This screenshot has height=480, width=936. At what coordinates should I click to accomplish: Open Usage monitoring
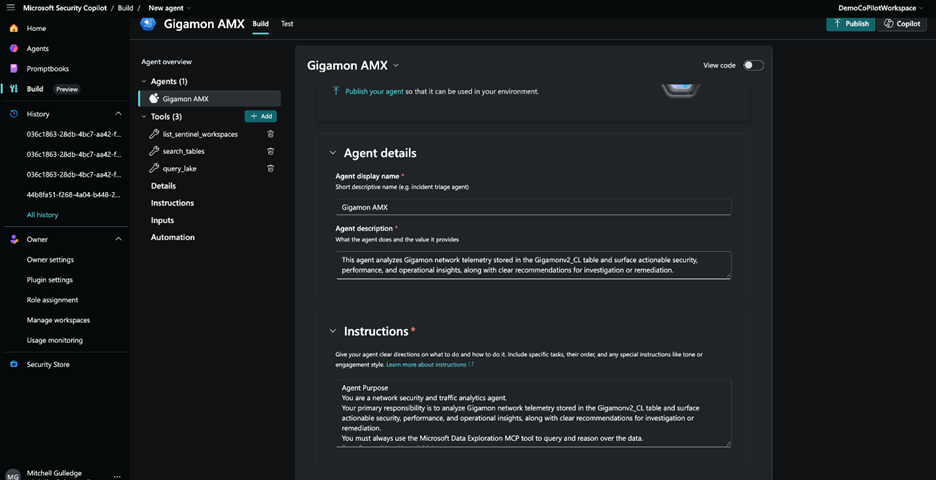coord(54,340)
